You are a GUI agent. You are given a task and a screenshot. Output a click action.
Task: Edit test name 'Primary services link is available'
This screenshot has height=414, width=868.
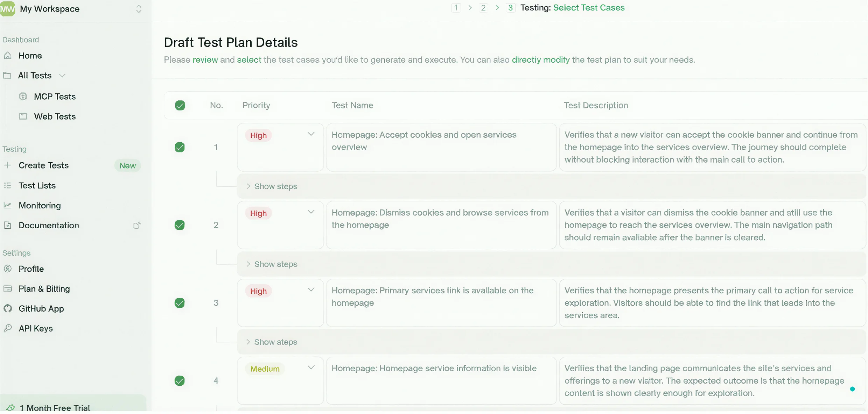441,303
